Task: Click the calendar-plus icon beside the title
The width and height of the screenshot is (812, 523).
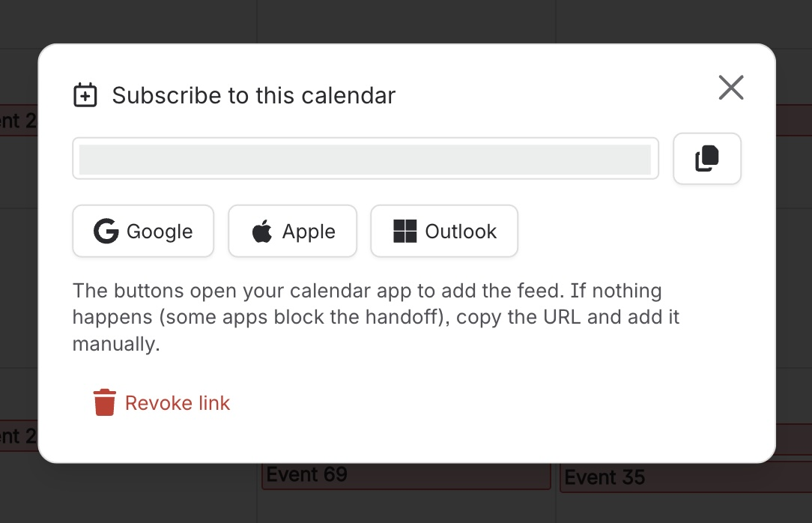Action: 85,95
